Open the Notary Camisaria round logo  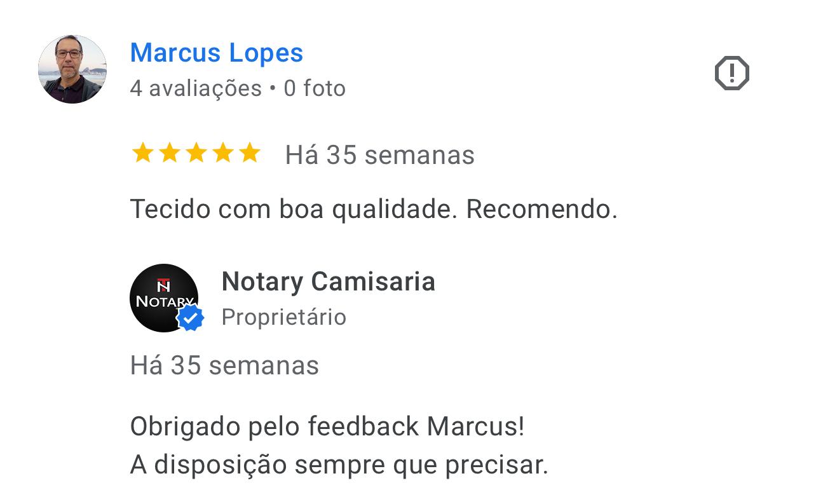click(164, 298)
